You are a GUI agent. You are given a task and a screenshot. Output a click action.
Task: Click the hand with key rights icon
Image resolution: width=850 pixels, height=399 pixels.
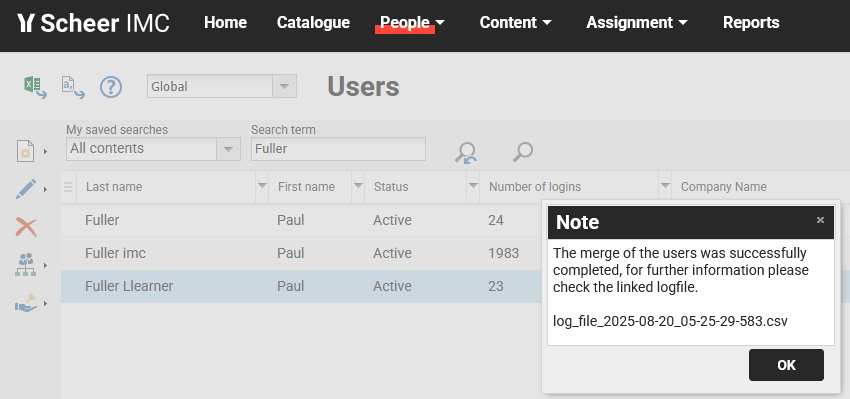(25, 303)
